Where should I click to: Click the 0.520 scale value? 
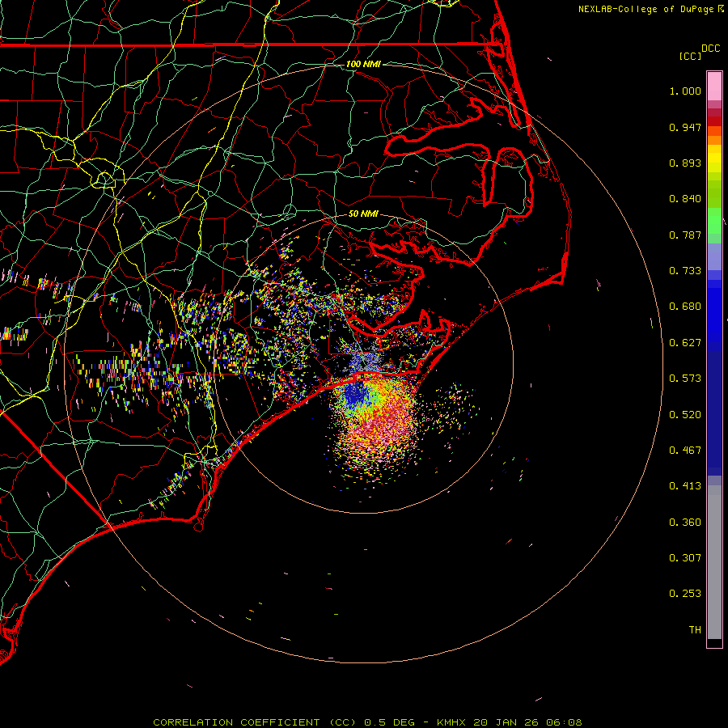tap(685, 415)
